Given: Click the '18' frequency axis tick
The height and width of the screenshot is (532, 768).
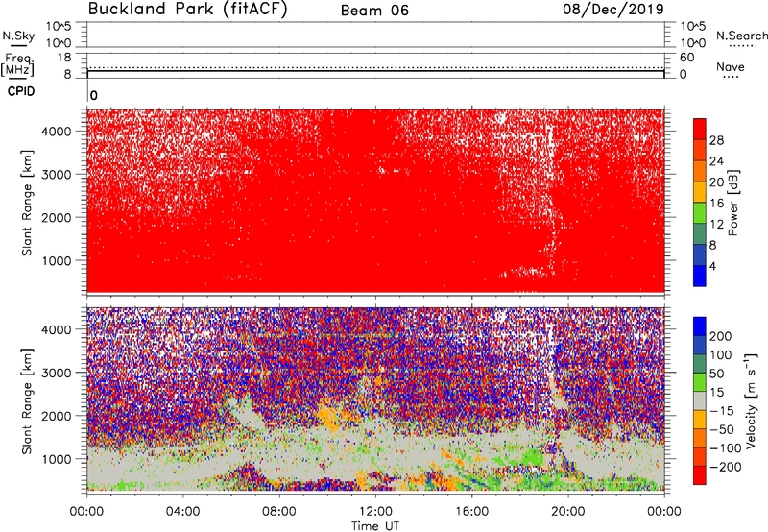Looking at the screenshot, I should click(64, 58).
